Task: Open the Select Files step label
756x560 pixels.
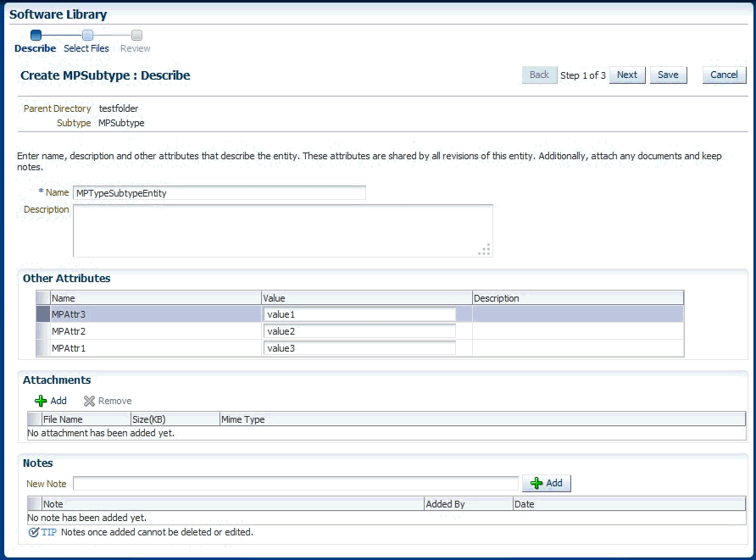Action: click(86, 48)
